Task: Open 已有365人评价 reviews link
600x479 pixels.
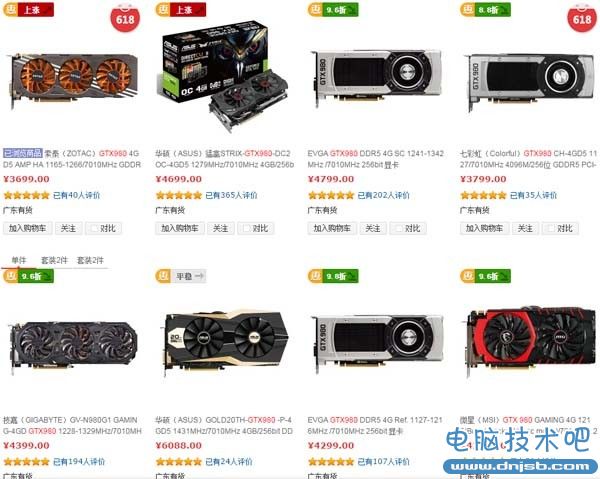Action: pos(231,196)
